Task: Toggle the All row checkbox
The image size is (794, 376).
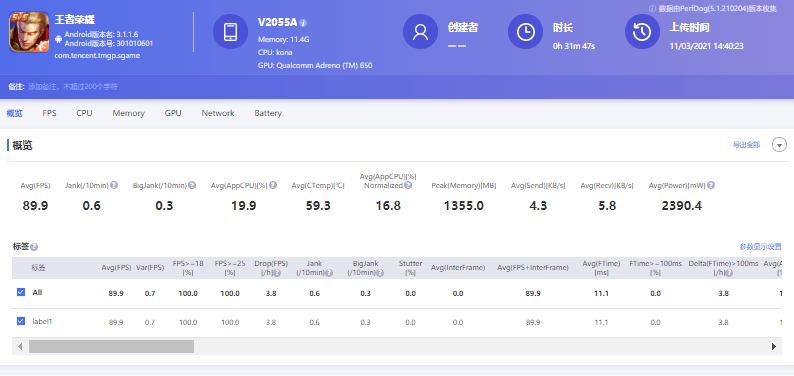Action: tap(21, 292)
